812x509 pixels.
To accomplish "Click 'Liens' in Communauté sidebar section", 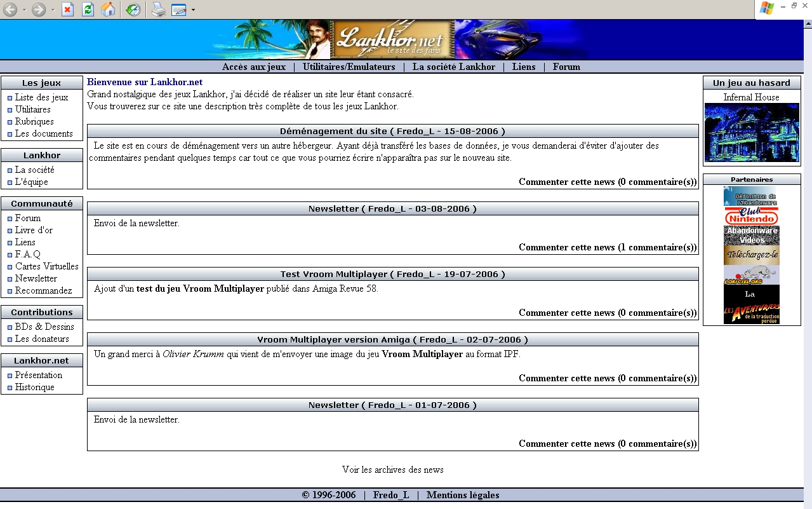I will [25, 242].
